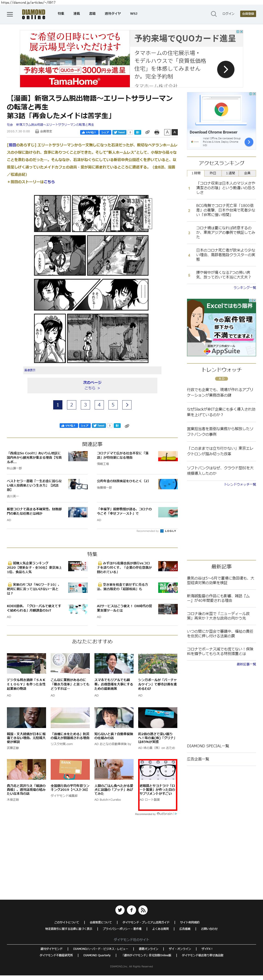Click the bottom Hatena B! icon
This screenshot has width=263, height=980.
click(x=117, y=425)
